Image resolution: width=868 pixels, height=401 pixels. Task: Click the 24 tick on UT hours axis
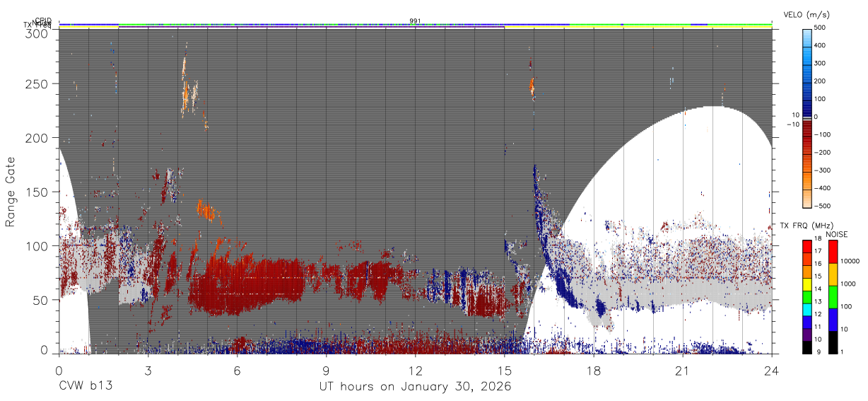[x=772, y=370]
